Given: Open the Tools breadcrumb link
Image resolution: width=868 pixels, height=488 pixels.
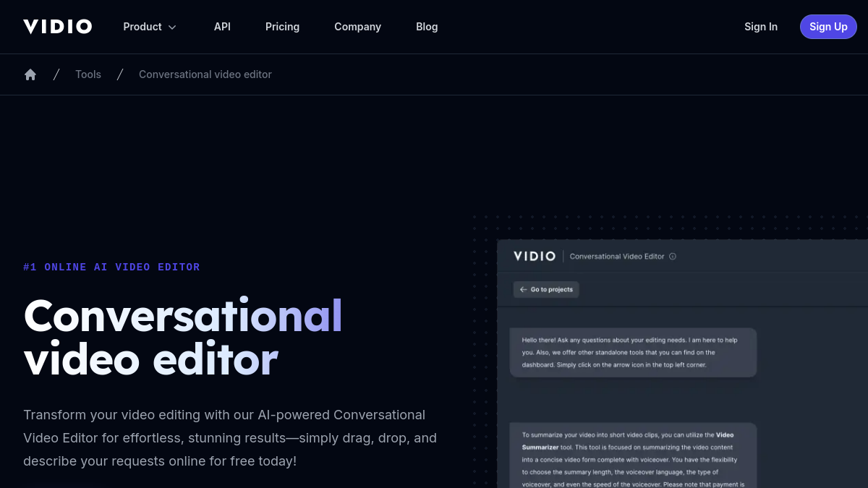Looking at the screenshot, I should click(x=88, y=74).
